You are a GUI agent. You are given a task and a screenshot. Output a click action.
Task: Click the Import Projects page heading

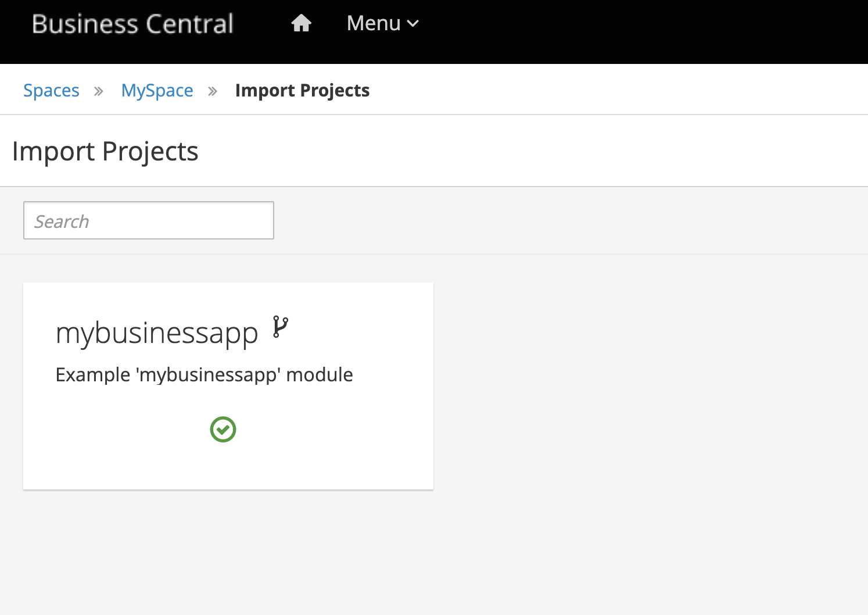point(105,152)
